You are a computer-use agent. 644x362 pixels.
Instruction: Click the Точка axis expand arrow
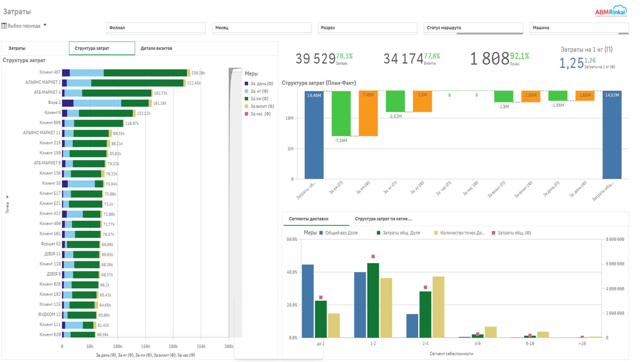(7, 197)
